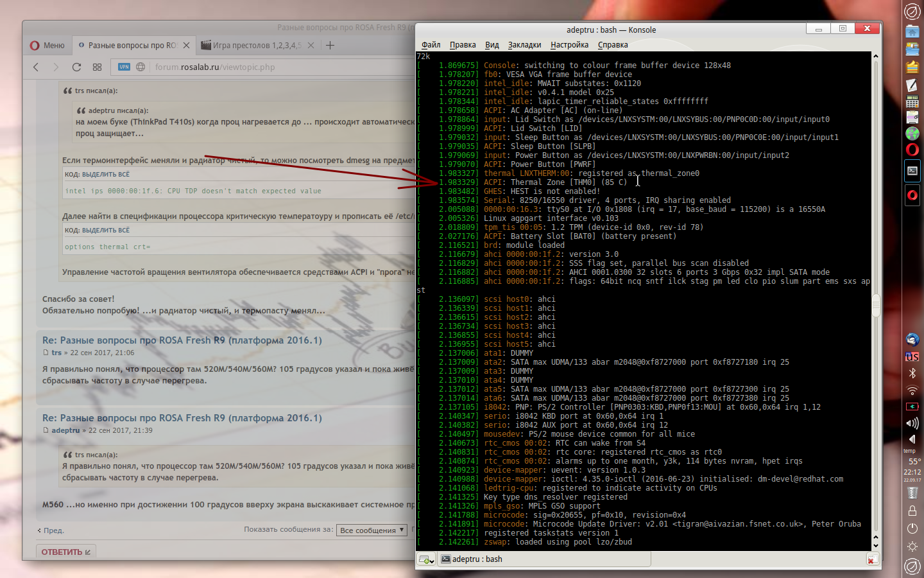Open adeptru post titled 'Re: Разные вопросы про ROSA'
This screenshot has width=924, height=578.
click(182, 418)
